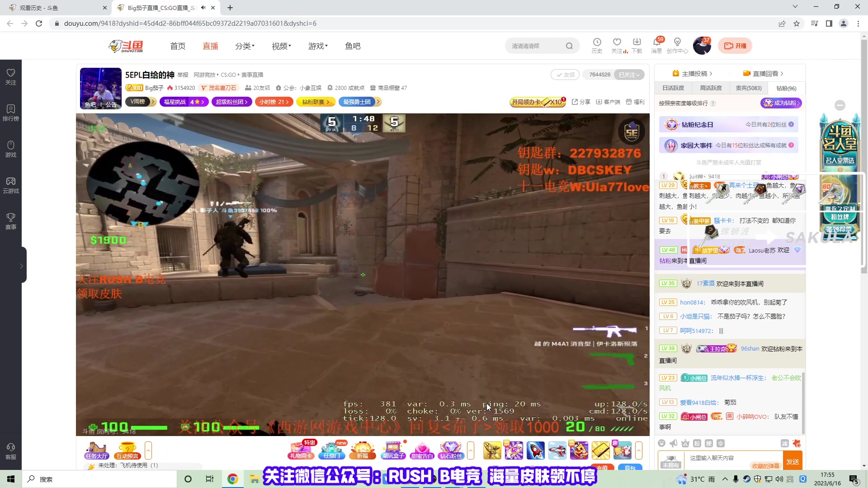Open 下载 download icon in header
Screen dimensions: 868x488
[637, 46]
